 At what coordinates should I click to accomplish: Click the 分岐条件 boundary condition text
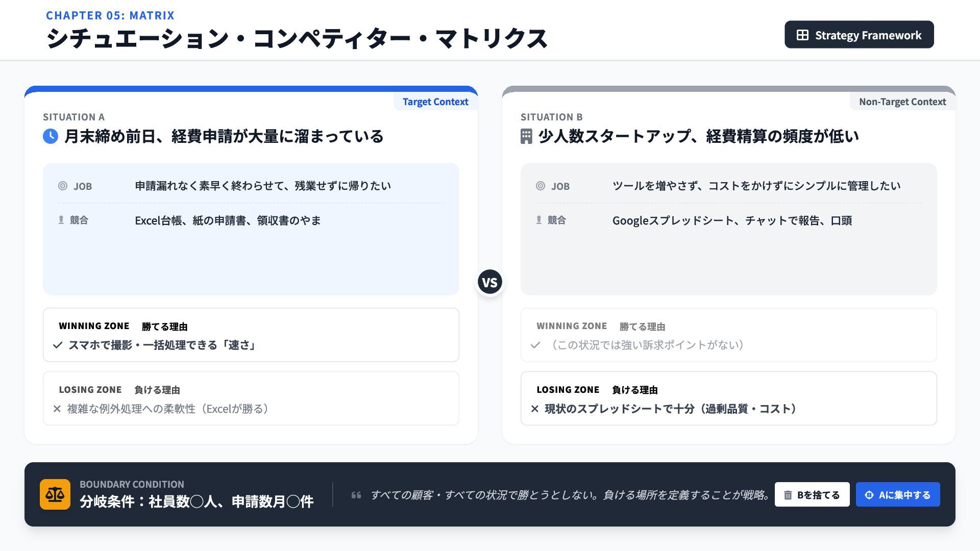(x=197, y=502)
